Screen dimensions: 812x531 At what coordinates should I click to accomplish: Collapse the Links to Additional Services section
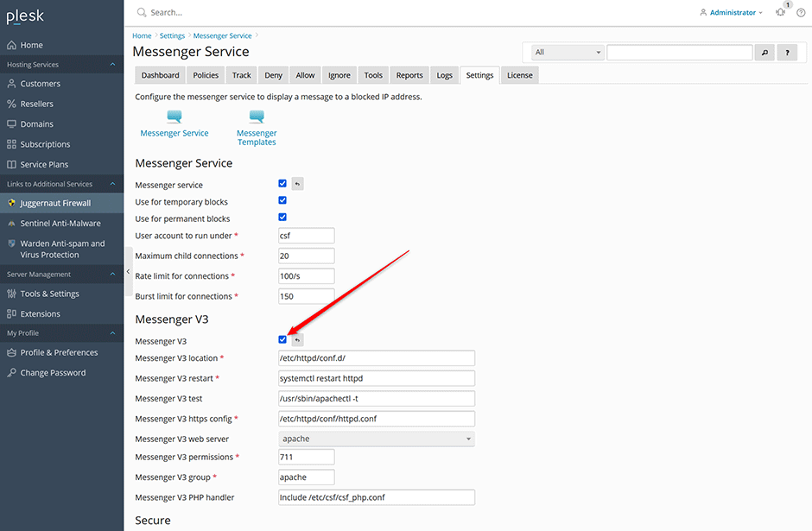click(x=112, y=184)
